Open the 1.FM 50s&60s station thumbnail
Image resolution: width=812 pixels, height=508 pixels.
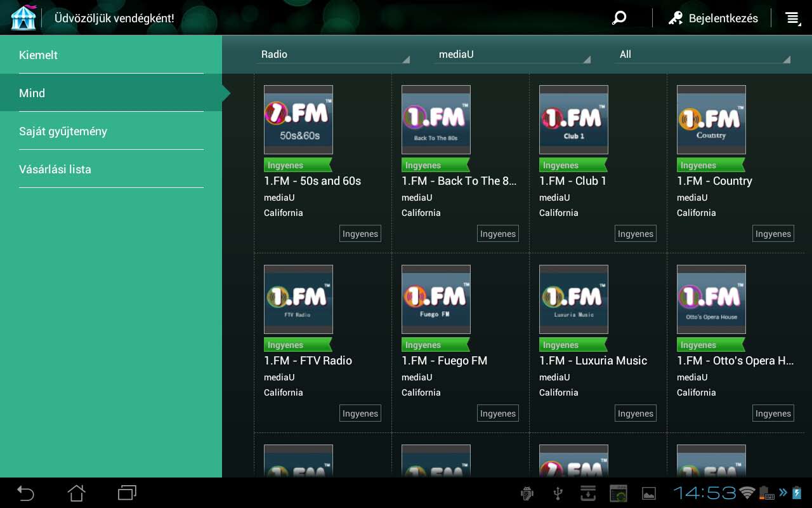[298, 119]
